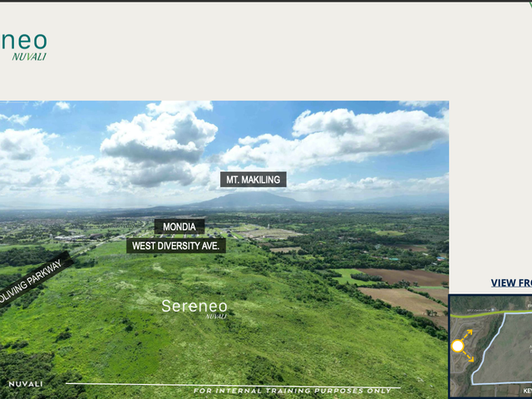Click the FOR INTERNAL TRAINING PURPOSES ONLY text
Screen dimensions: 532x399
292,391
